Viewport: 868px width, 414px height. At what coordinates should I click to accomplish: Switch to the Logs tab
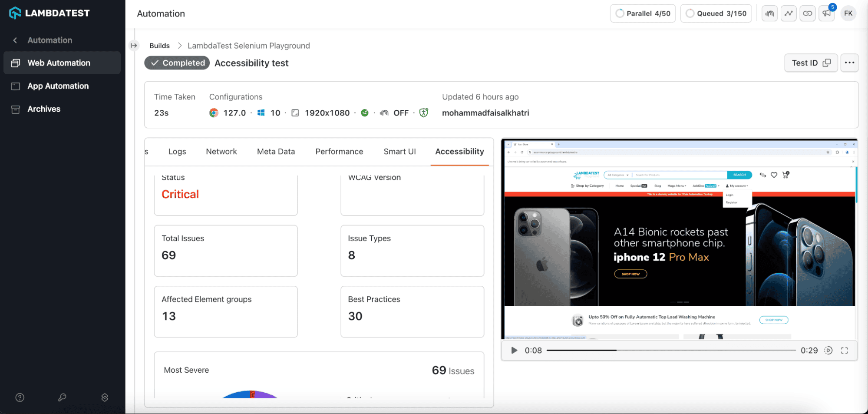(x=177, y=152)
